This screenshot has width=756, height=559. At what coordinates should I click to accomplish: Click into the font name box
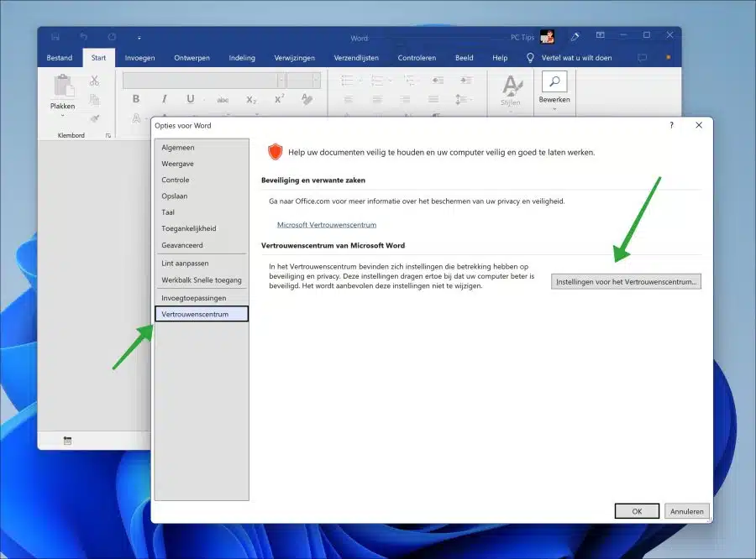click(x=200, y=81)
